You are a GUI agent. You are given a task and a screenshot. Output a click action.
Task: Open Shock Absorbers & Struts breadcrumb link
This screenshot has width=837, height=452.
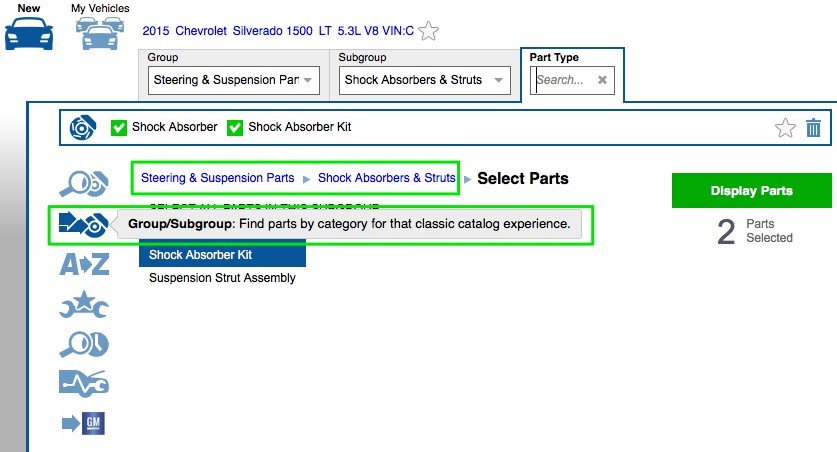pyautogui.click(x=386, y=178)
